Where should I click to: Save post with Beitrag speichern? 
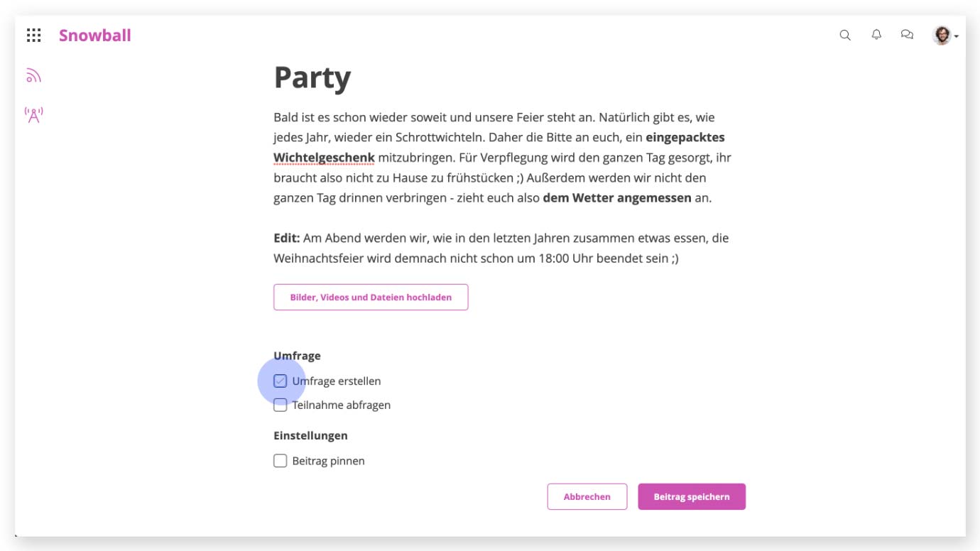tap(692, 497)
